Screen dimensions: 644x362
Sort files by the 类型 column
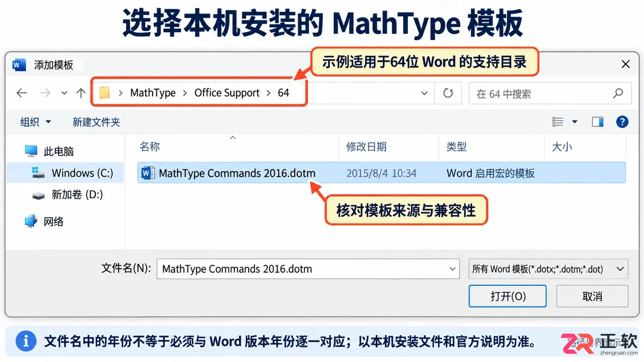[457, 147]
